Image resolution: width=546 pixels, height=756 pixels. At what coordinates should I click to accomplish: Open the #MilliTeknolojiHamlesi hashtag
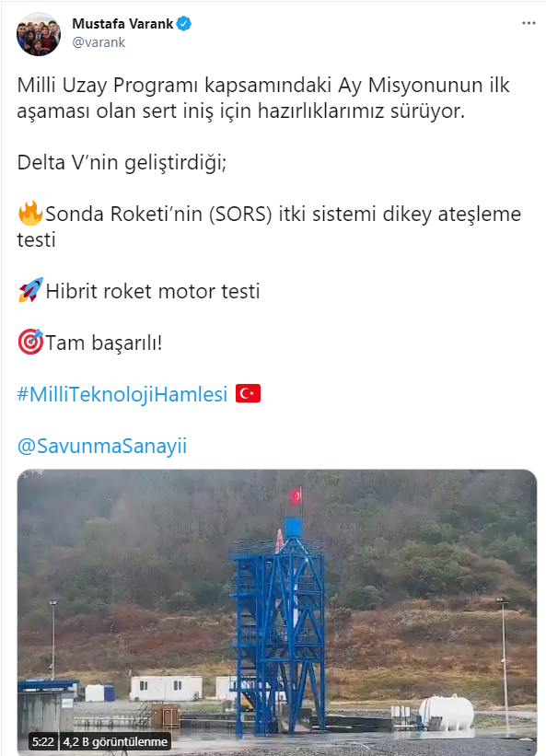pos(122,394)
